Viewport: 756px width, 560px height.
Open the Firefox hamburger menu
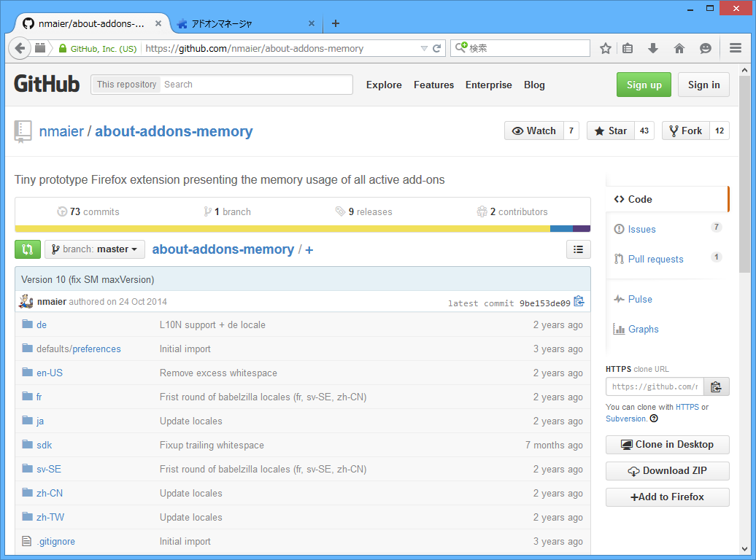click(736, 47)
